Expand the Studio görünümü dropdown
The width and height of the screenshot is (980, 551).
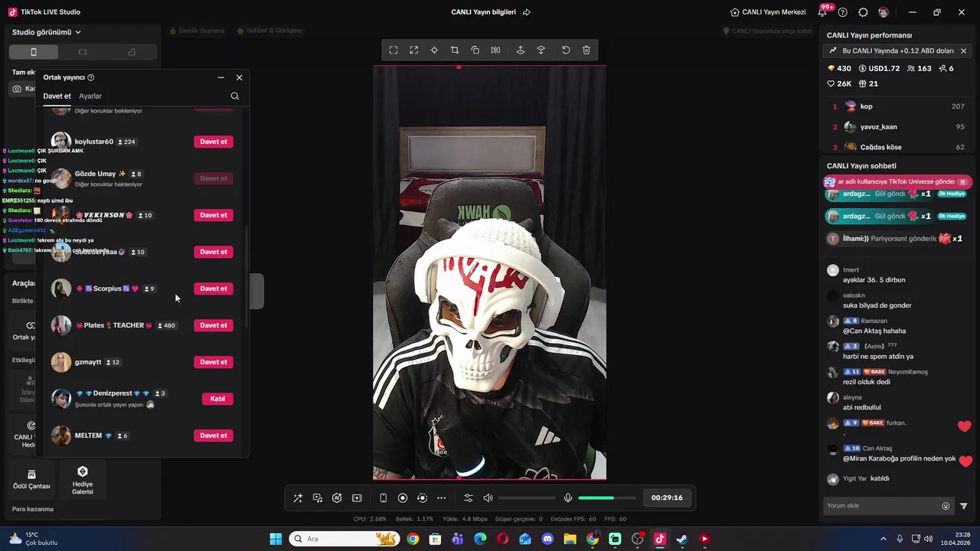click(x=47, y=32)
